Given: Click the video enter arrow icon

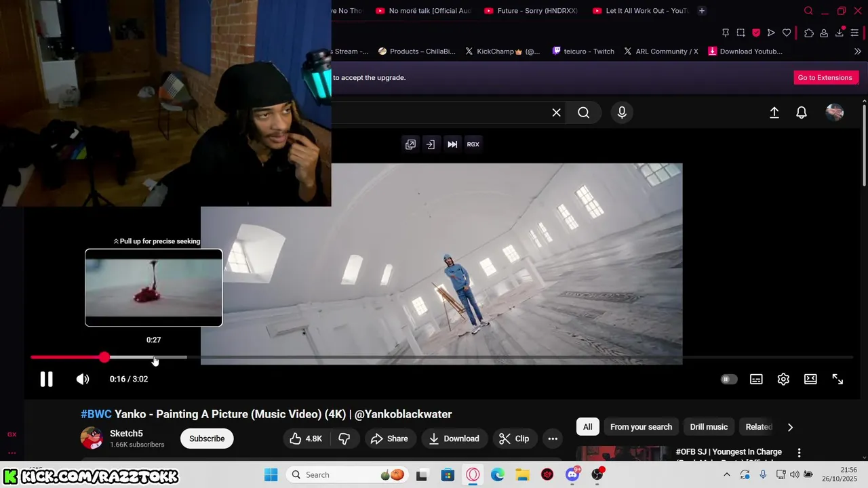Looking at the screenshot, I should [431, 144].
